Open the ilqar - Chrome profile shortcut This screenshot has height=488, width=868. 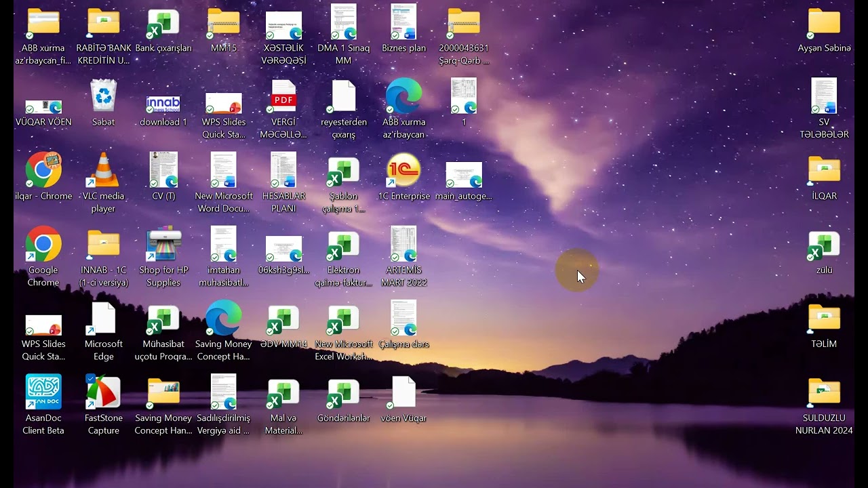[43, 170]
